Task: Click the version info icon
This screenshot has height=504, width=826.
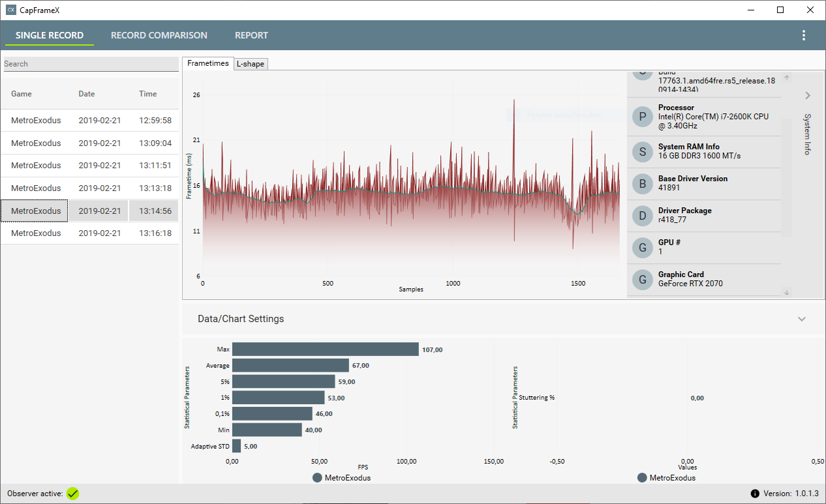Action: [x=755, y=494]
